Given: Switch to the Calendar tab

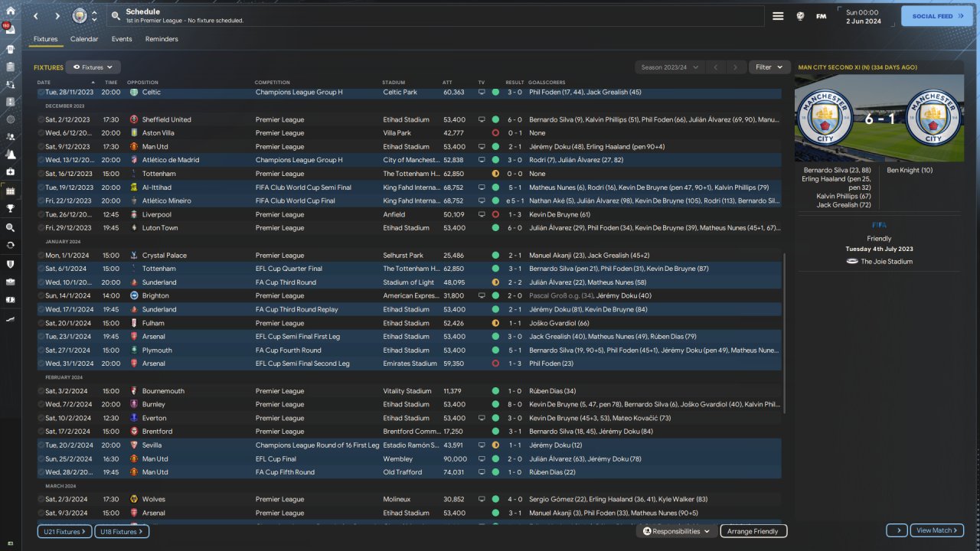Looking at the screenshot, I should 84,39.
